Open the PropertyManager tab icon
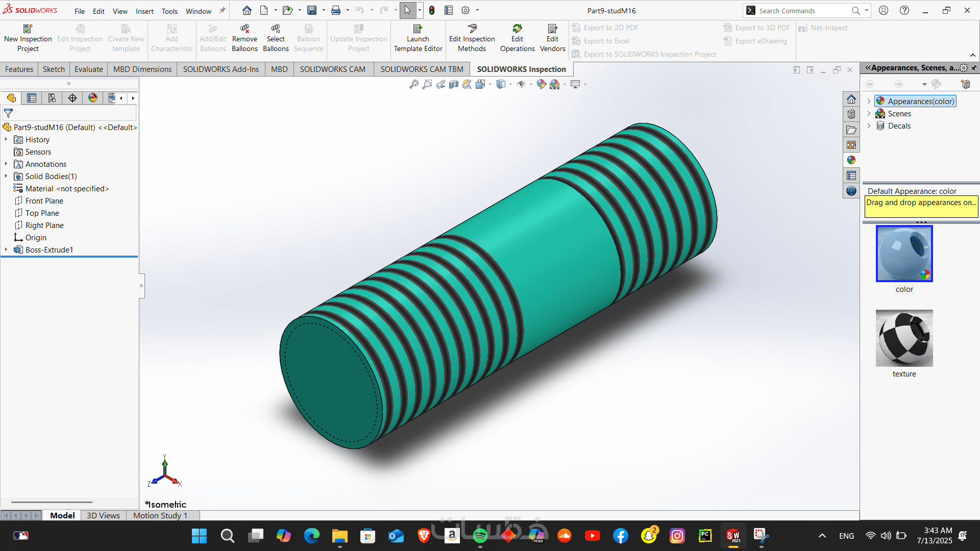 pos(32,98)
